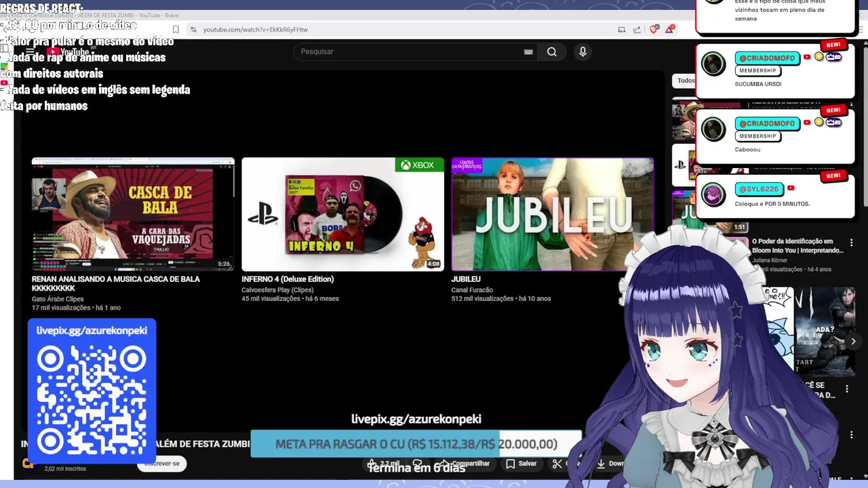Open options menu for Bloom Into You video

pos(852,243)
